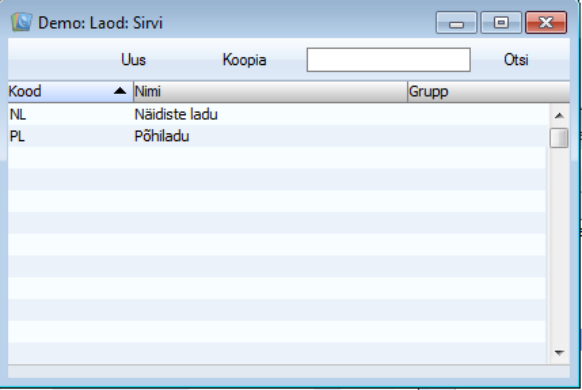Select the Näidiste ladu row name
Viewport: 582px width, 390px height.
[176, 114]
